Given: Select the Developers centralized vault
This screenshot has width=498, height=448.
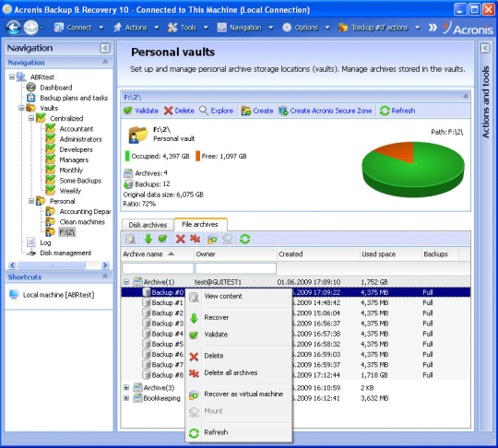Looking at the screenshot, I should (76, 149).
